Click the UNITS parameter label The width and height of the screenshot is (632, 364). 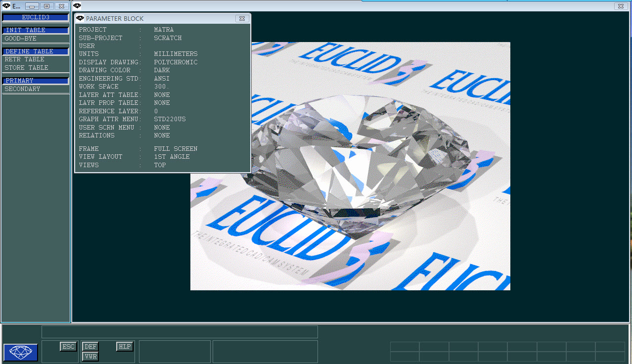tap(89, 54)
